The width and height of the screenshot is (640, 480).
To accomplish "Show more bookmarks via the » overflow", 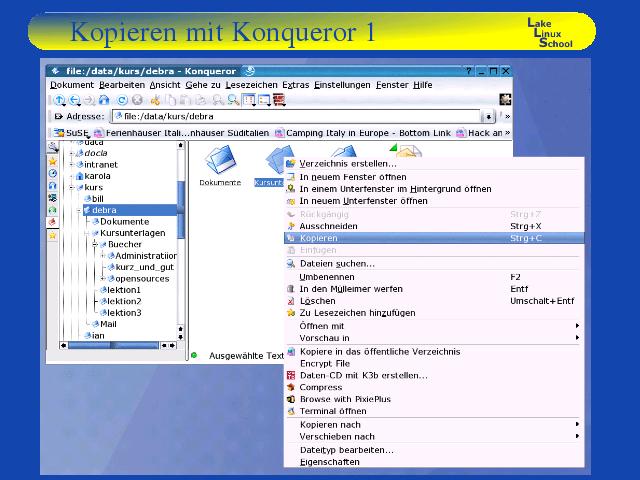I will pos(507,133).
